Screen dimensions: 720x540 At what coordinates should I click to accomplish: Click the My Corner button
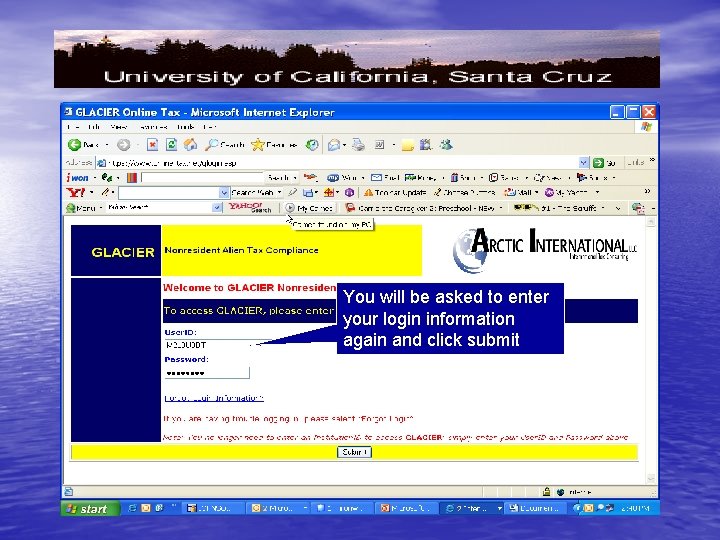(x=309, y=208)
